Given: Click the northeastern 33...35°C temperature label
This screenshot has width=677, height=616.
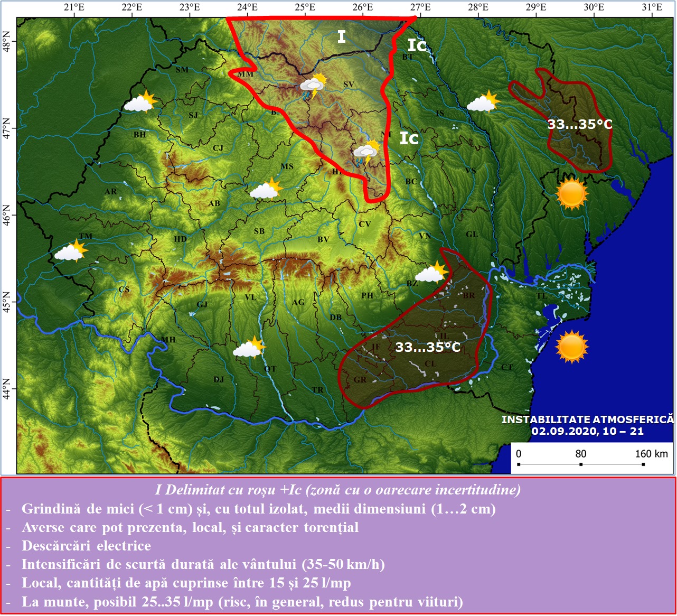Looking at the screenshot, I should point(580,124).
